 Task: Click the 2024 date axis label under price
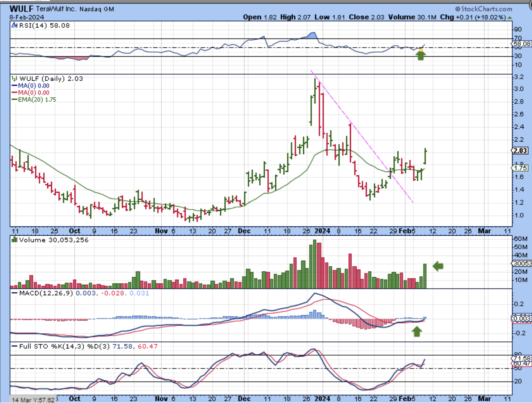[323, 231]
